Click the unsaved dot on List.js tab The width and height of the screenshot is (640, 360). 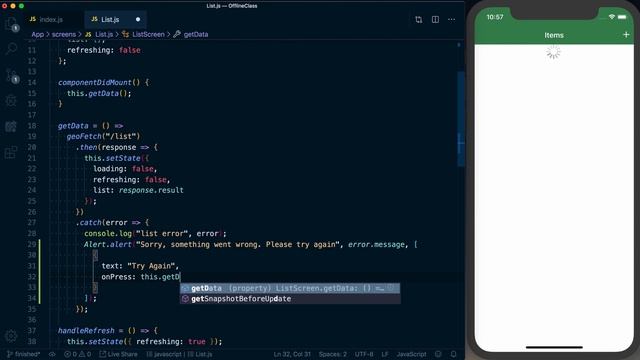click(x=138, y=20)
